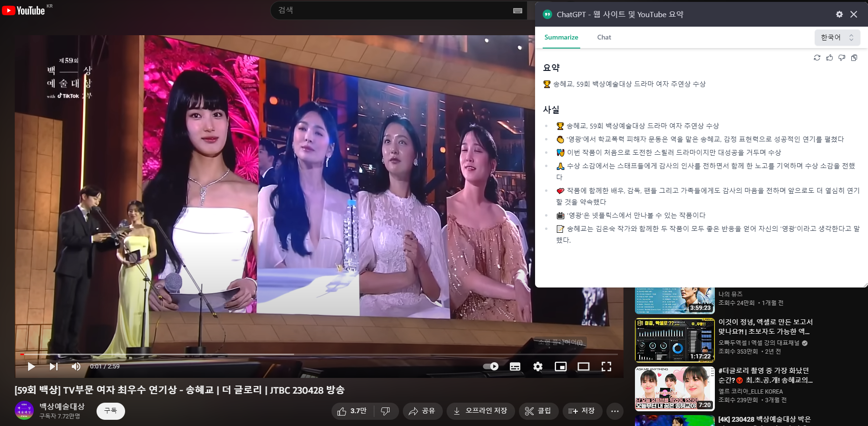This screenshot has height=426, width=868.
Task: Open video titled #더글로리 촬영 중 가장 화났던
Action: point(765,375)
